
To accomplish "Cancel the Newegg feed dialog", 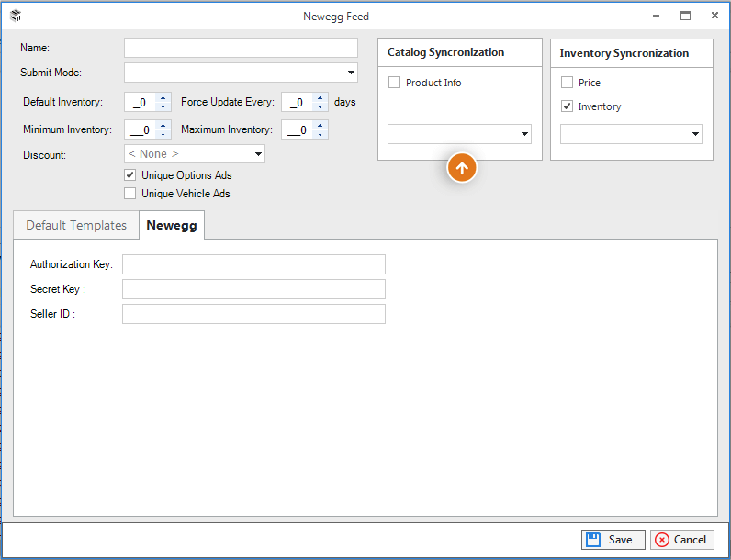I will point(682,540).
